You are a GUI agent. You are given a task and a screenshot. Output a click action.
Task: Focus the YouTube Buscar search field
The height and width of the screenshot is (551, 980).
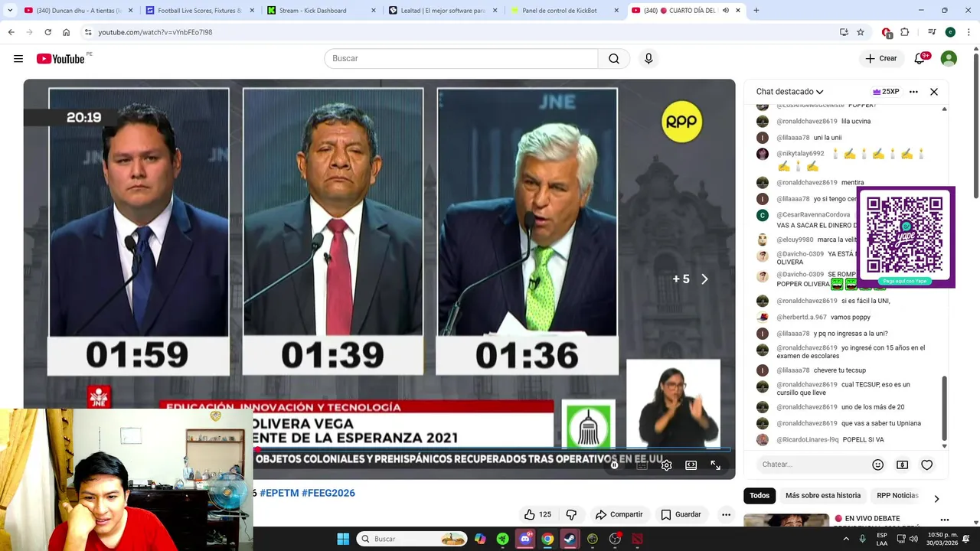tap(461, 59)
